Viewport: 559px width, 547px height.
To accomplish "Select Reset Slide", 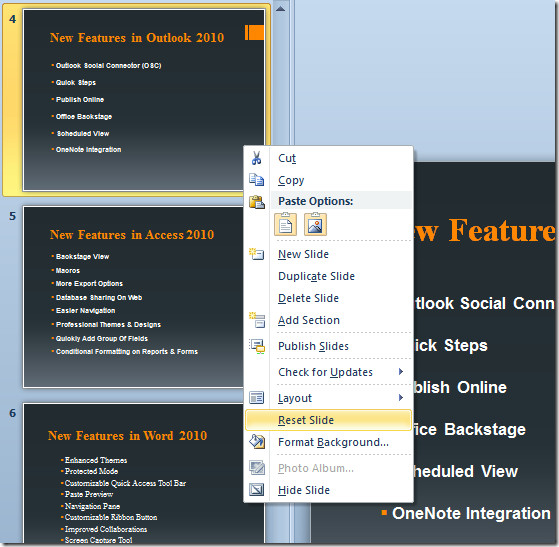I will pos(328,420).
